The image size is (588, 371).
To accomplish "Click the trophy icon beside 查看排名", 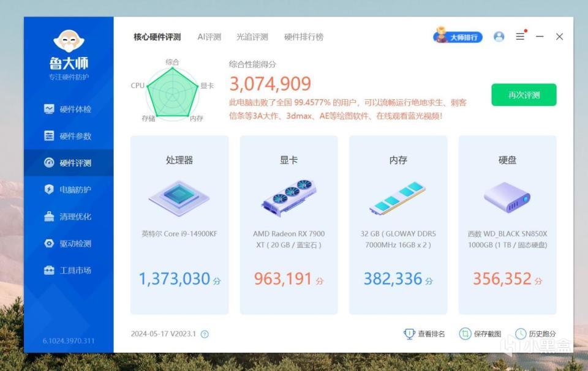I will click(409, 334).
